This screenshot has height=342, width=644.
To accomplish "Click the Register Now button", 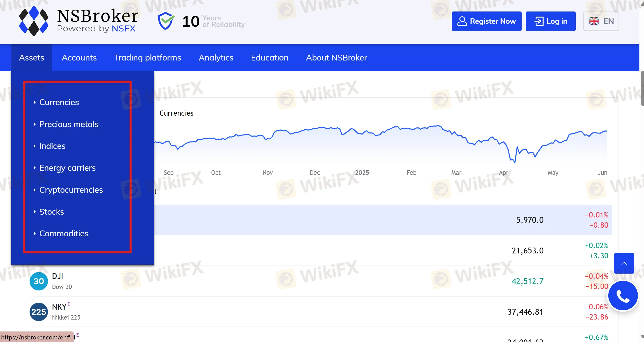I will pos(486,21).
